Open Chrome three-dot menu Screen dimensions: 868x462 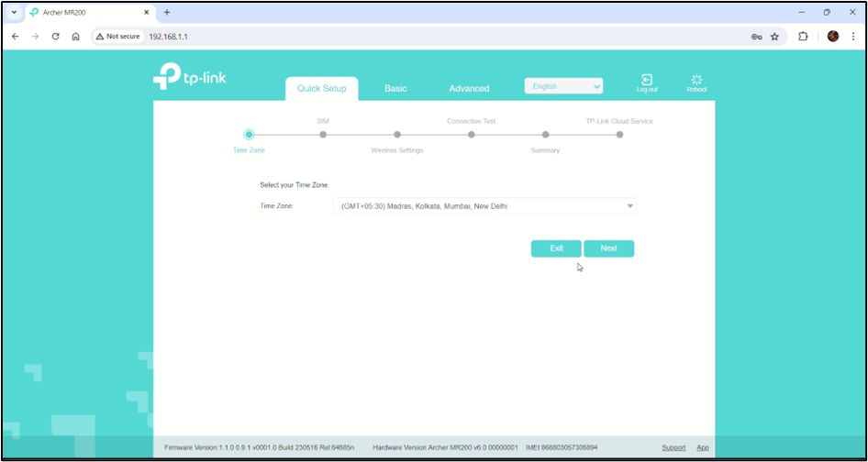853,37
